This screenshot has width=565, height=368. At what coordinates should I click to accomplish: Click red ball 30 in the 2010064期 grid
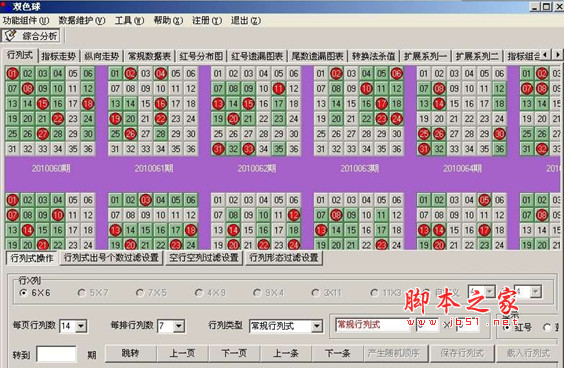[499, 134]
